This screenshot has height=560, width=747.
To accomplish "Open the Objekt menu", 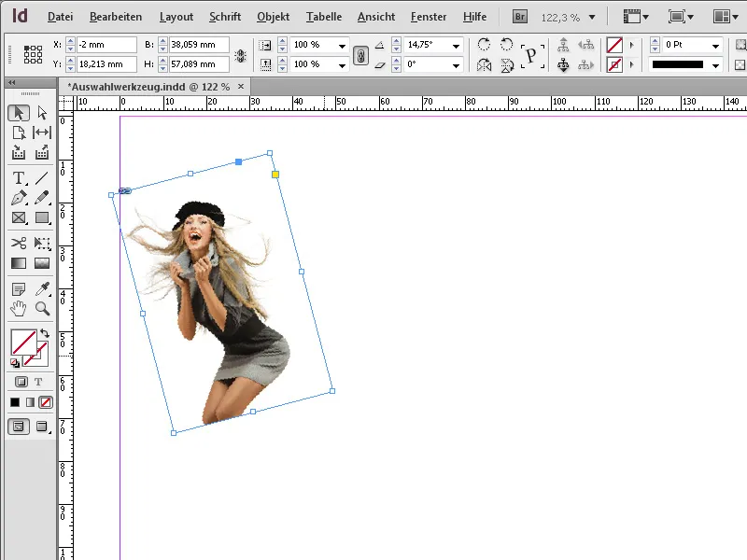I will pyautogui.click(x=273, y=16).
